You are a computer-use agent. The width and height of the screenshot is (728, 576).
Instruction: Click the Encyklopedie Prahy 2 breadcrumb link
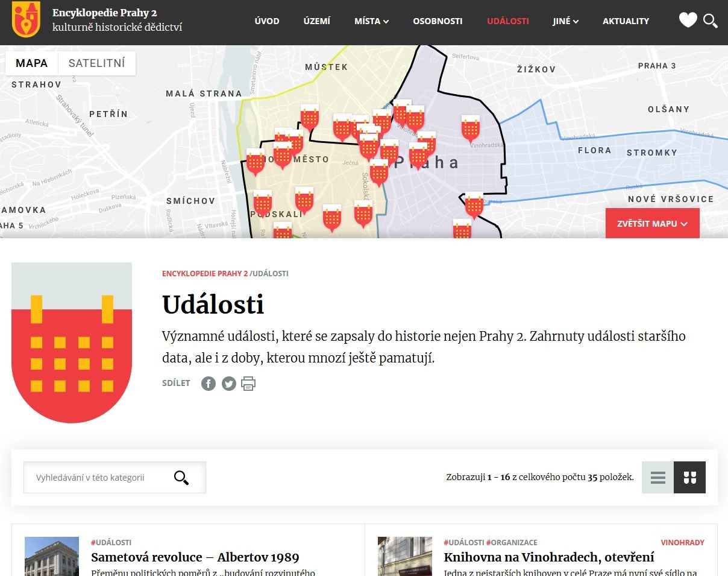pyautogui.click(x=205, y=274)
